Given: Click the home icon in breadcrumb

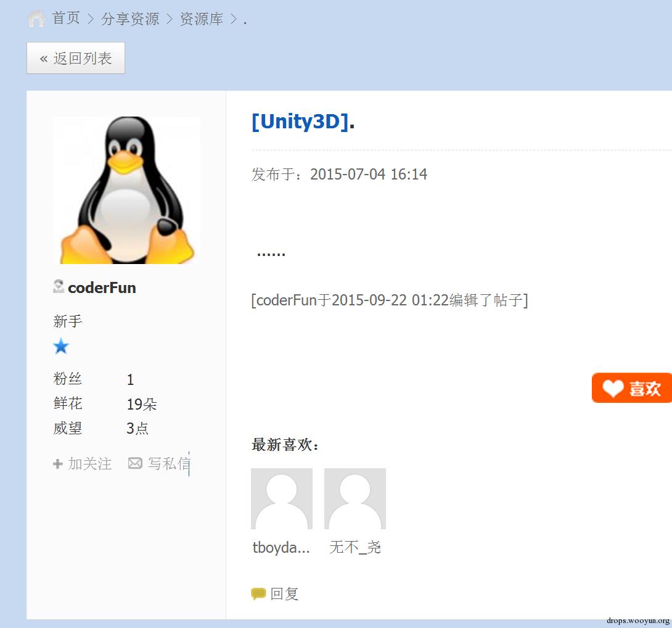Looking at the screenshot, I should (36, 19).
